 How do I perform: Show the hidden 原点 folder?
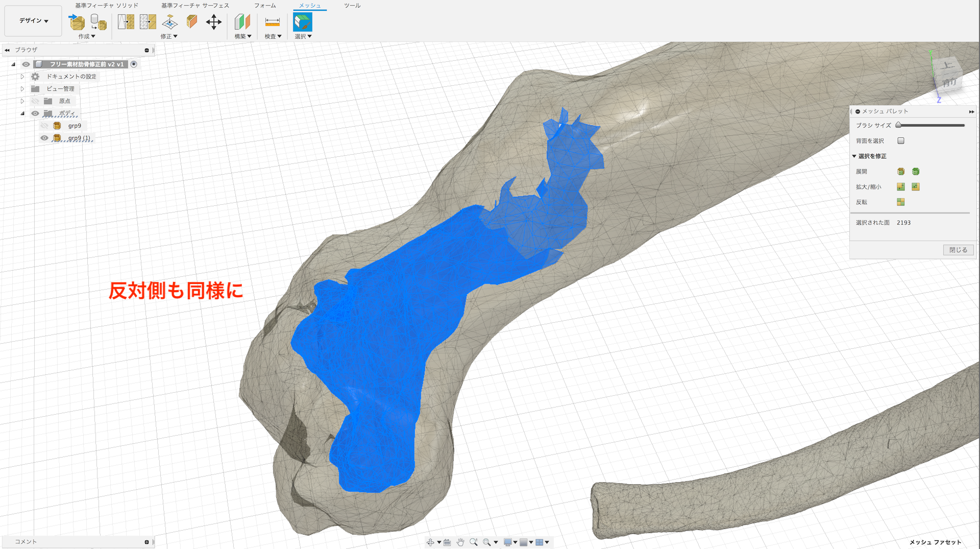point(35,101)
